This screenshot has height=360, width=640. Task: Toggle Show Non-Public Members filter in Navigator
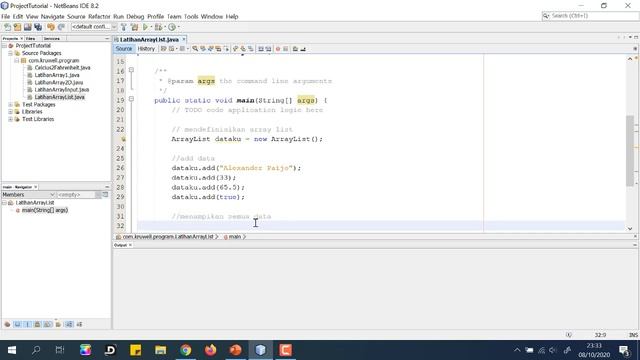coord(38,324)
